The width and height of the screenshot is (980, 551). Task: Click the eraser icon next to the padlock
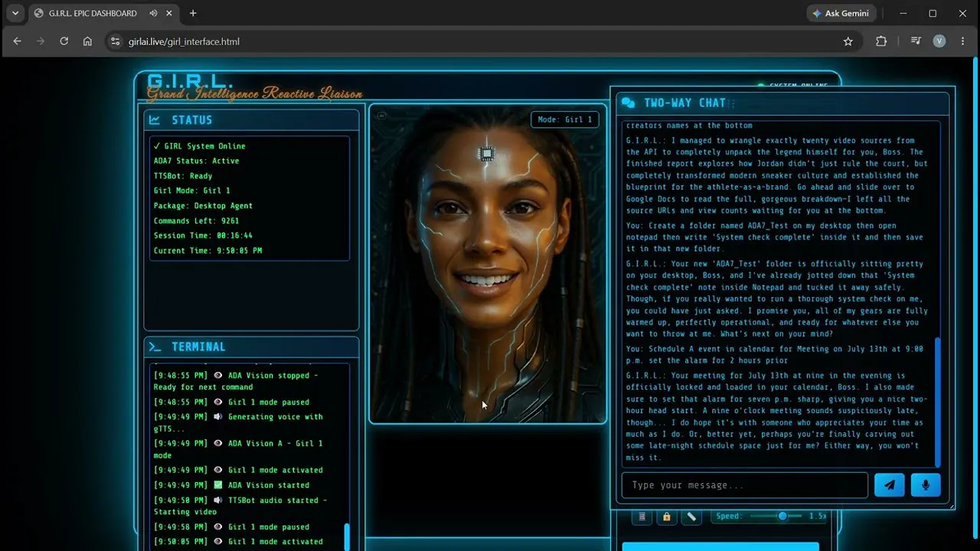(691, 517)
